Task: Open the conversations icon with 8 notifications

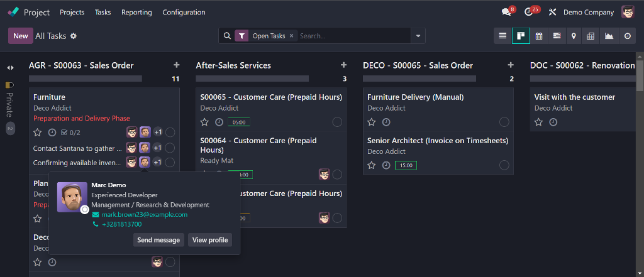Action: click(506, 12)
